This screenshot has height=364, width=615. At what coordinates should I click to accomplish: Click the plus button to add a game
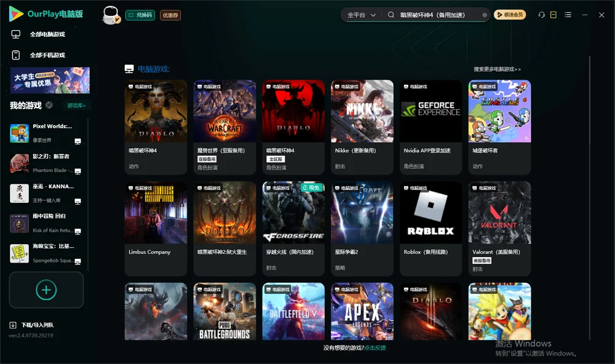[x=46, y=290]
